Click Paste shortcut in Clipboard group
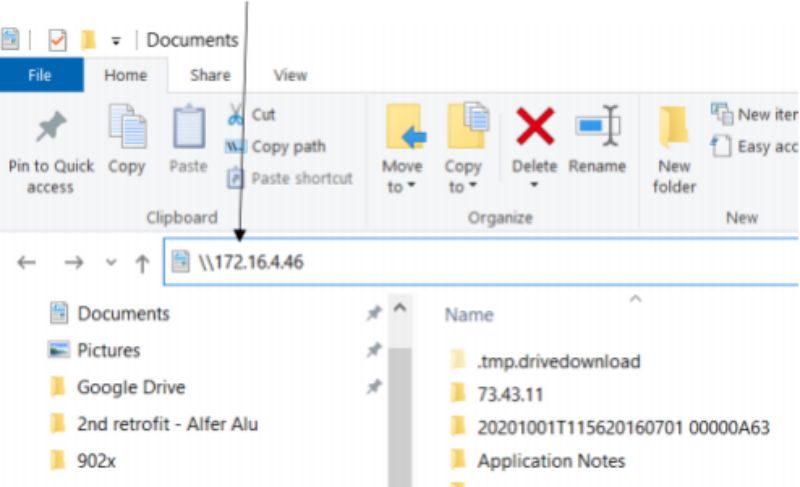This screenshot has width=800, height=487. [290, 178]
